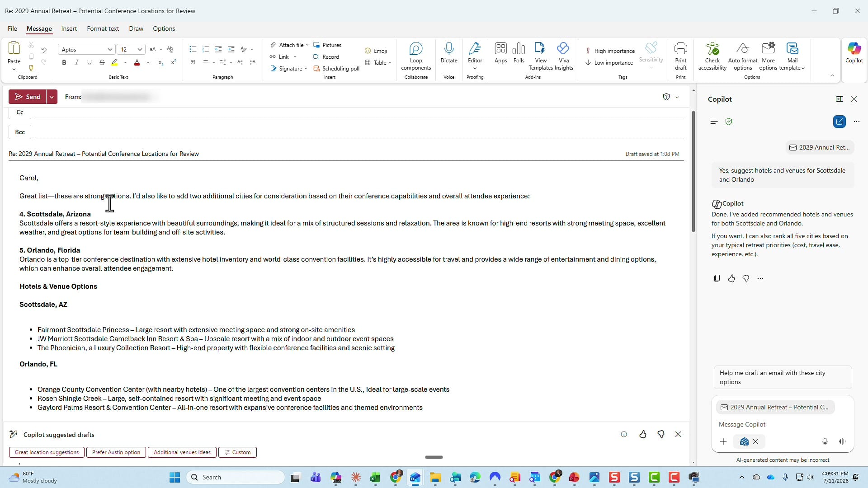Toggle italic formatting
The width and height of the screenshot is (868, 488).
coord(77,62)
